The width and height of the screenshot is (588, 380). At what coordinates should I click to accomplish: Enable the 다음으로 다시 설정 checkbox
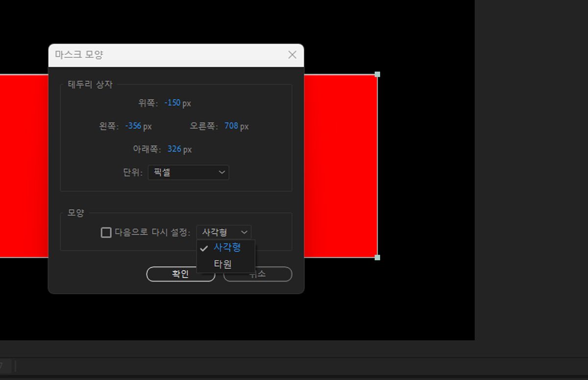point(106,232)
